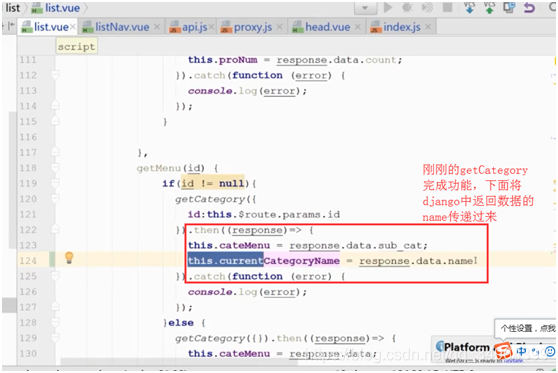Click 'this.proNum' on line 111
This screenshot has width=558, height=373.
pos(222,60)
